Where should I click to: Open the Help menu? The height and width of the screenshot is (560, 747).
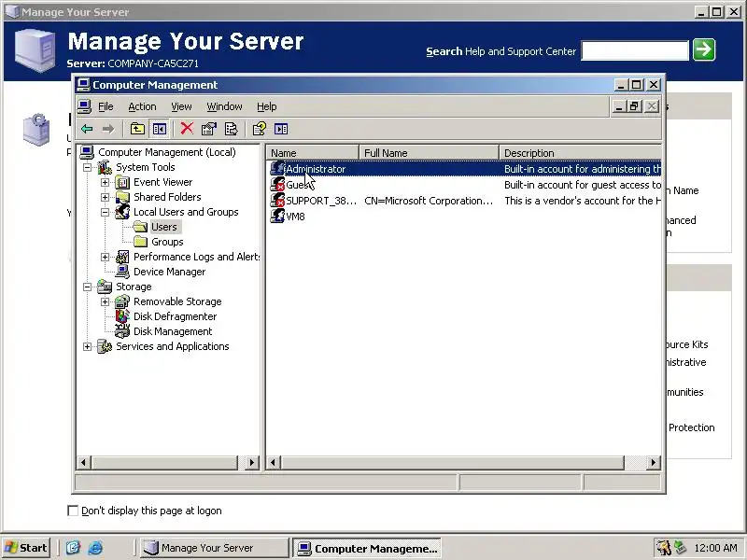tap(266, 106)
